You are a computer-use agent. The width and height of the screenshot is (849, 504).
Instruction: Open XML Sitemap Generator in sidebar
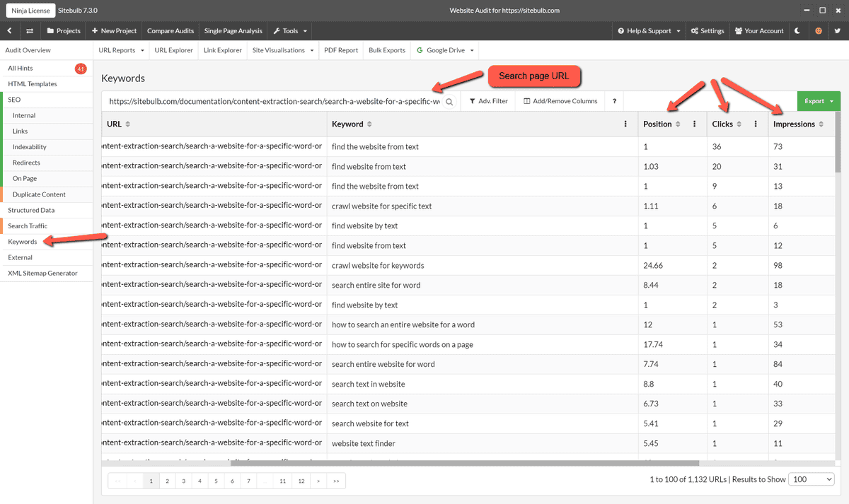tap(42, 273)
